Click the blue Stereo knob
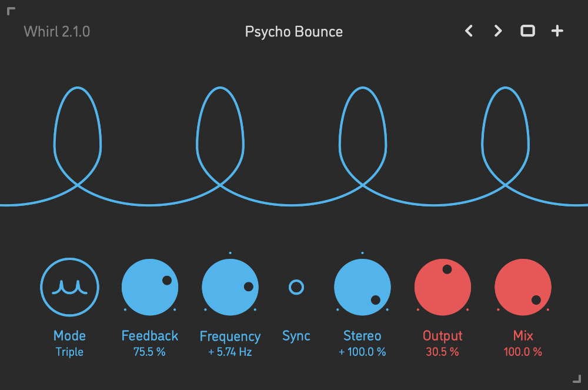 [x=362, y=287]
